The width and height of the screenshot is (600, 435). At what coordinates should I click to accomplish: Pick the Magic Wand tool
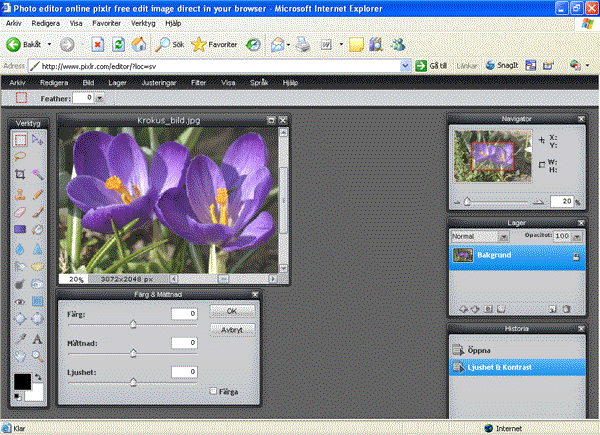pos(38,175)
